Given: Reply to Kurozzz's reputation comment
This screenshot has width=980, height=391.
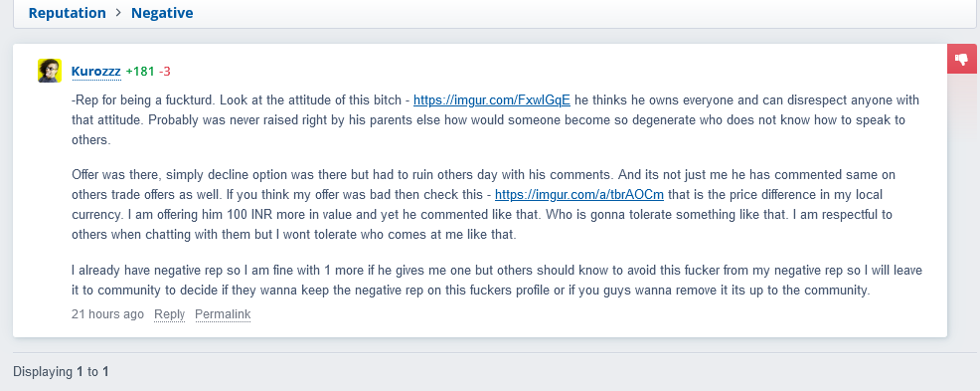Looking at the screenshot, I should 169,314.
